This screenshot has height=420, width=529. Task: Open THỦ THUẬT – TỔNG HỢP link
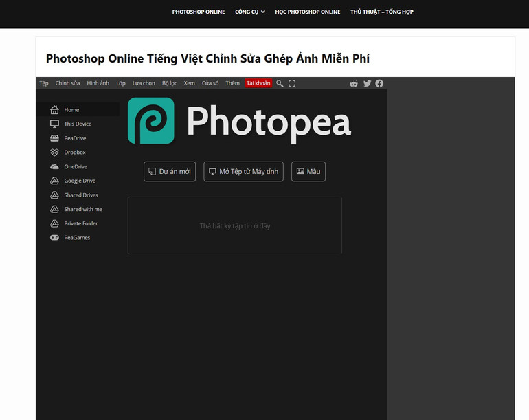point(382,12)
